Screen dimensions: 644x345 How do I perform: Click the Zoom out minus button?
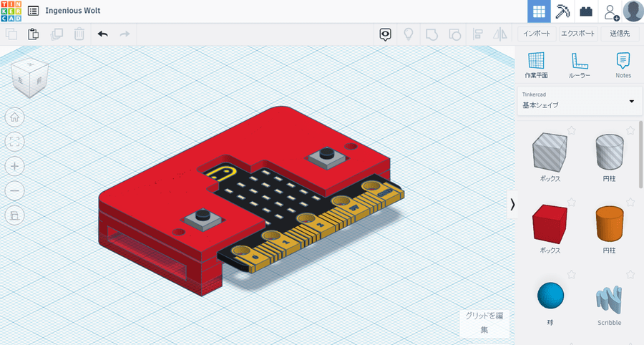point(14,191)
